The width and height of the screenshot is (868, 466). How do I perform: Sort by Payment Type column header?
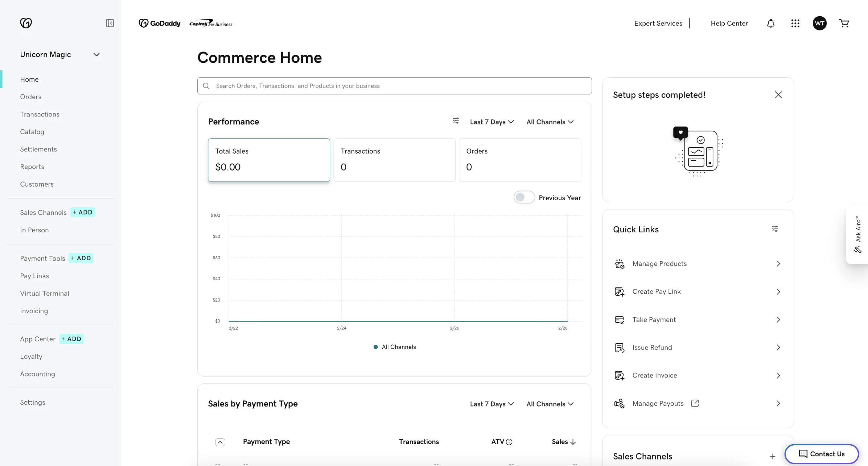266,442
